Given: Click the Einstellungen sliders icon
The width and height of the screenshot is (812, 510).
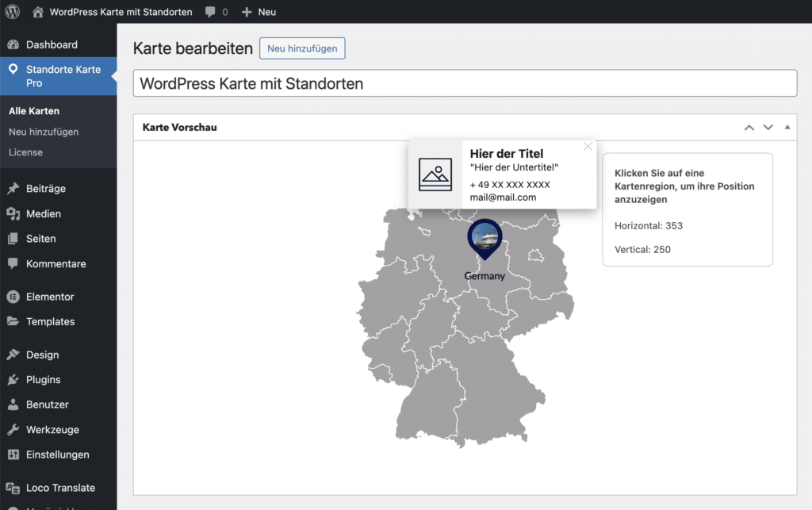Looking at the screenshot, I should 13,454.
